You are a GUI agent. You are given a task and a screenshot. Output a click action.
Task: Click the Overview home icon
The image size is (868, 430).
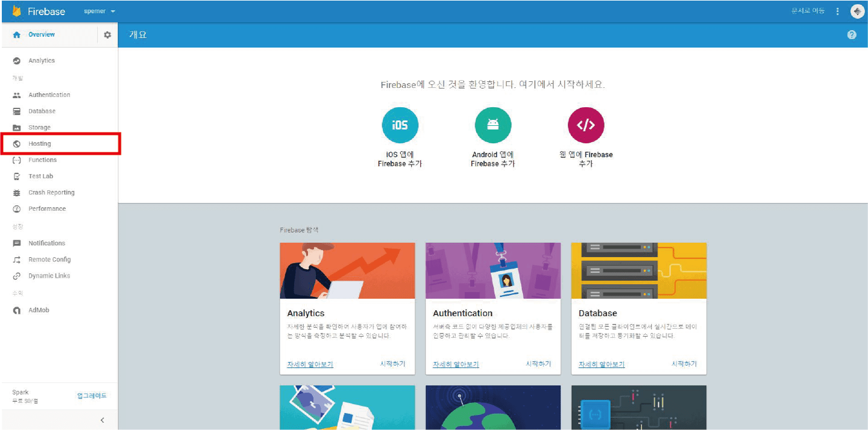pyautogui.click(x=17, y=35)
